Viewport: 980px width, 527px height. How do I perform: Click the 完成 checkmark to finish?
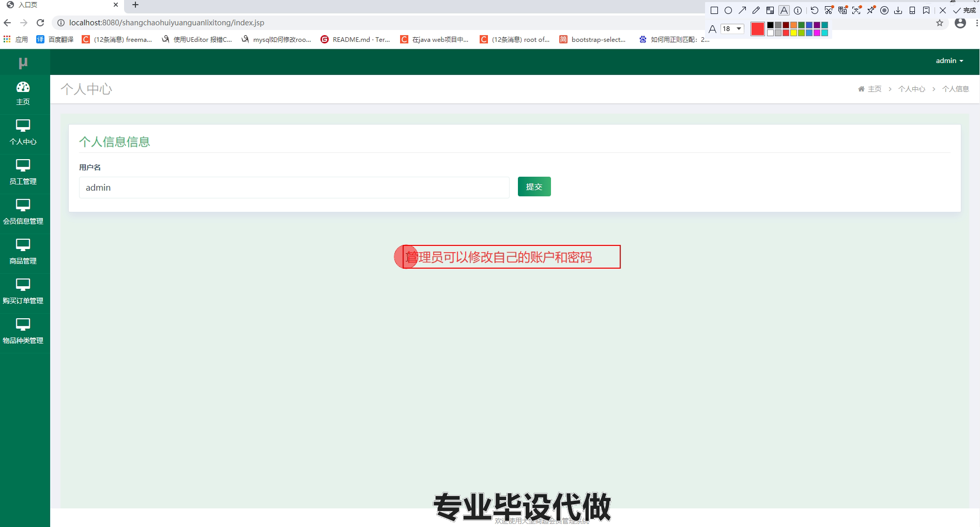[964, 10]
